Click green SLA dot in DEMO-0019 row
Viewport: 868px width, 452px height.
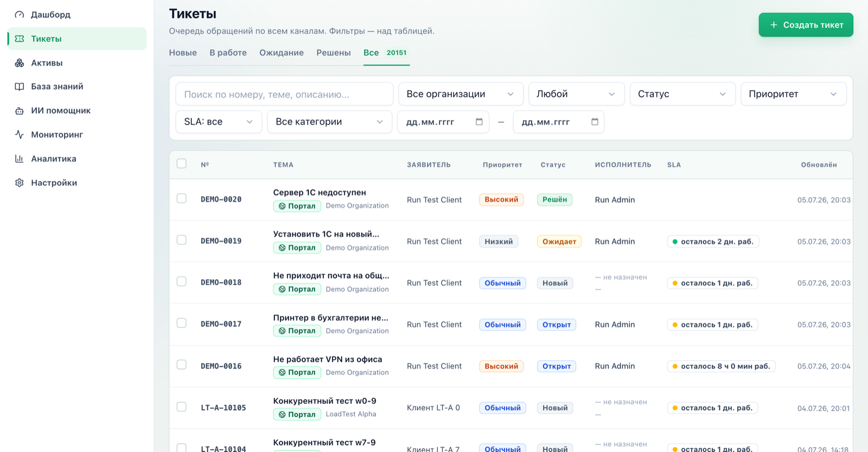coord(675,242)
